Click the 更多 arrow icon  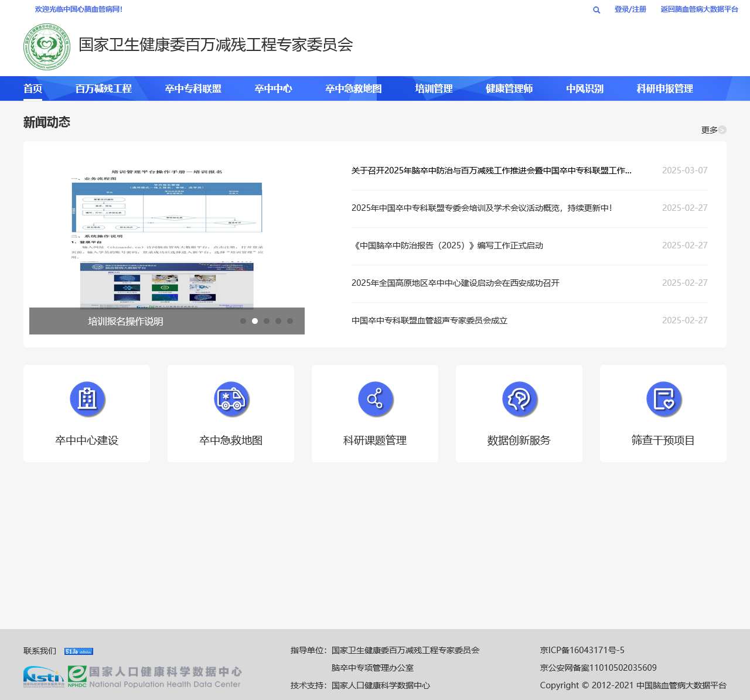[722, 130]
